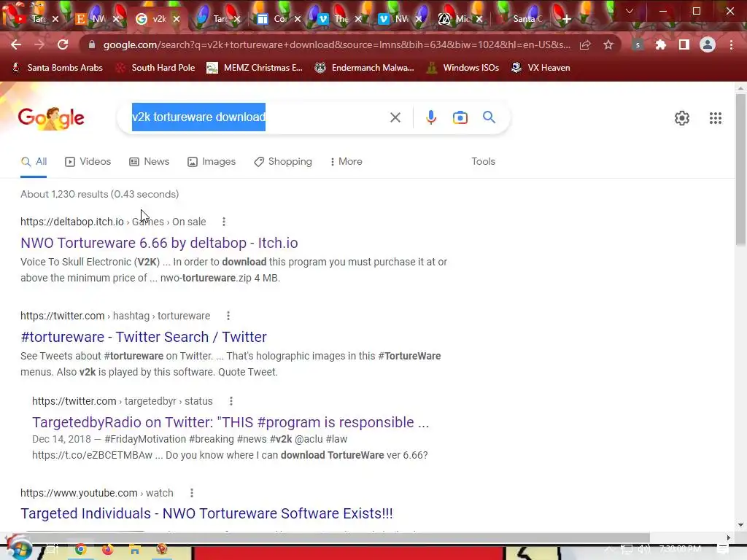Search by image with the camera icon
The image size is (747, 560).
coord(460,117)
